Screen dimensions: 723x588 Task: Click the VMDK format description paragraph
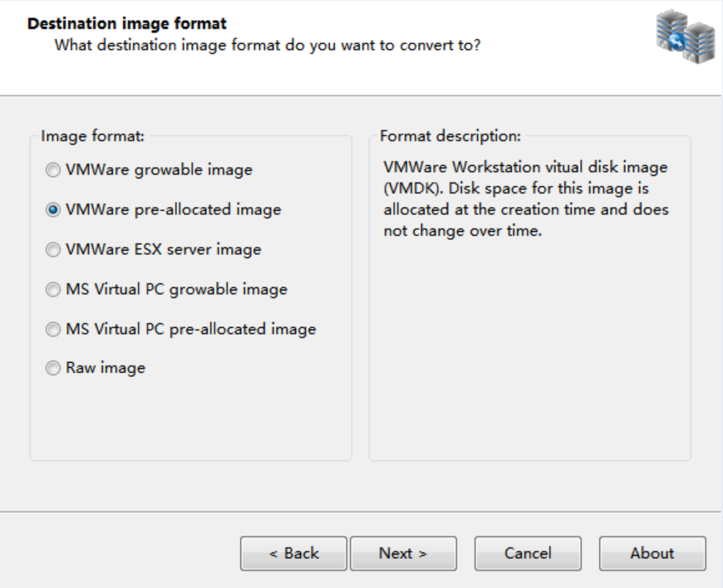(x=525, y=199)
